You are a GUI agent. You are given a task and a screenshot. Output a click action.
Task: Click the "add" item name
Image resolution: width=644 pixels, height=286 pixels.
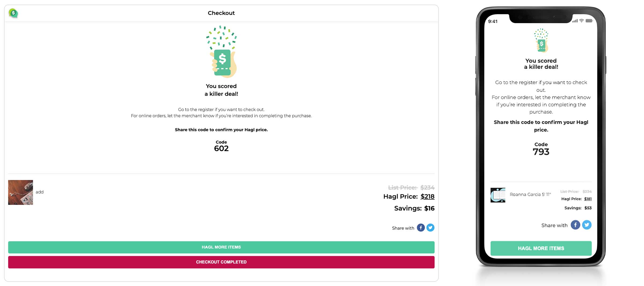(x=39, y=192)
